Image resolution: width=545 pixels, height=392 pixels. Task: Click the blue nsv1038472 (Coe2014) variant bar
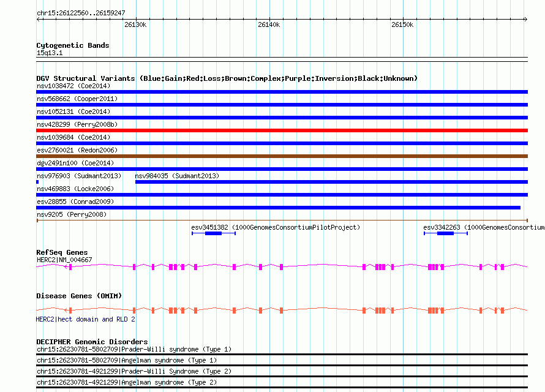(282, 92)
